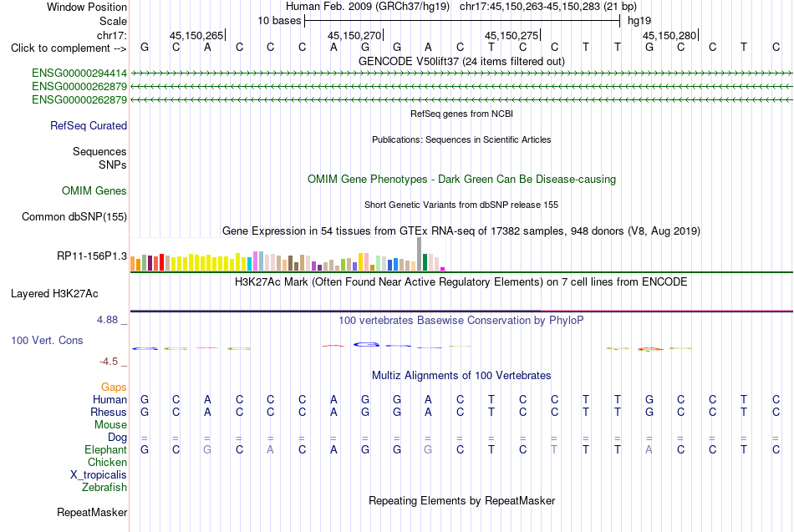Click 'Click to complement -->' label

69,48
